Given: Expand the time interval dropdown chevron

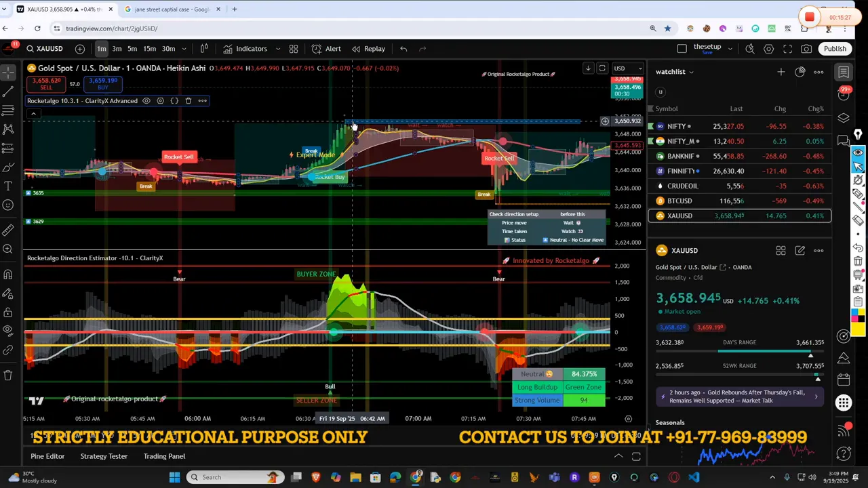Looking at the screenshot, I should coord(184,49).
